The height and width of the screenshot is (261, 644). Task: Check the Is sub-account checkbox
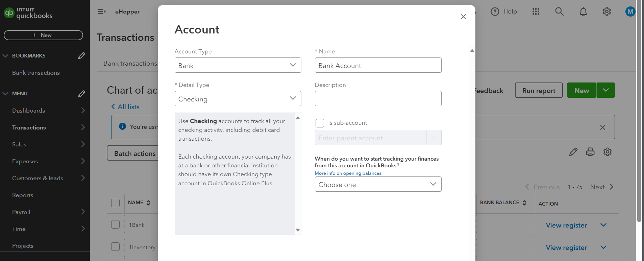(320, 123)
